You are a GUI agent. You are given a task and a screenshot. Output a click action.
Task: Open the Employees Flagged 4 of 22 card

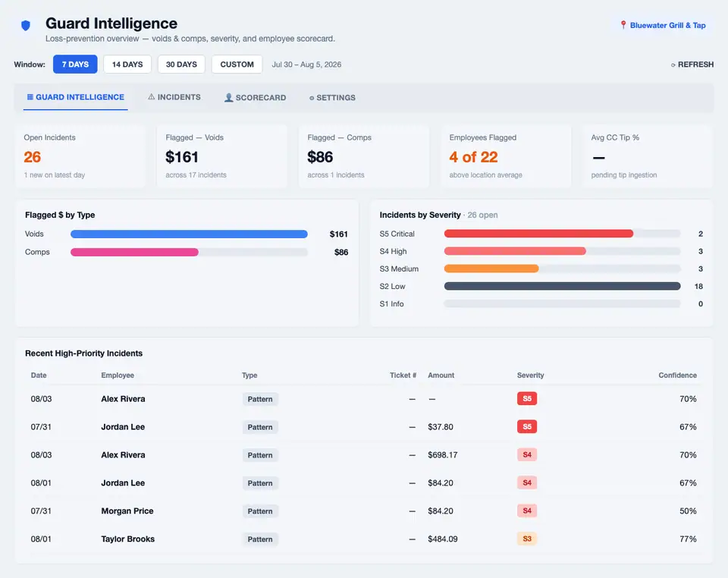506,156
